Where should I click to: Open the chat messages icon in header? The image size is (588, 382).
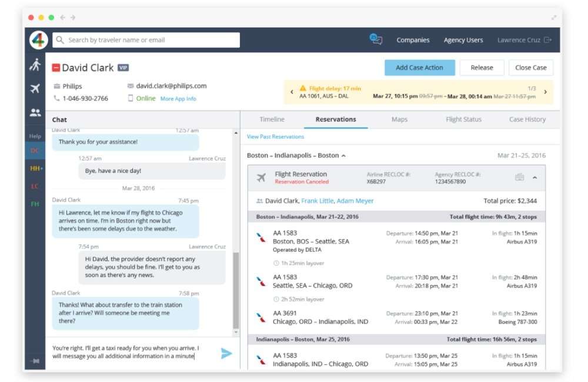[376, 39]
